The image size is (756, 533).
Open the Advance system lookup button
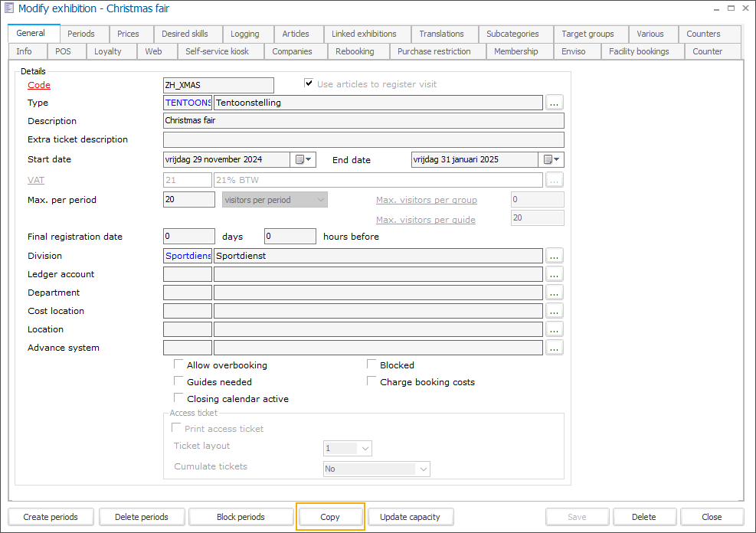point(555,348)
